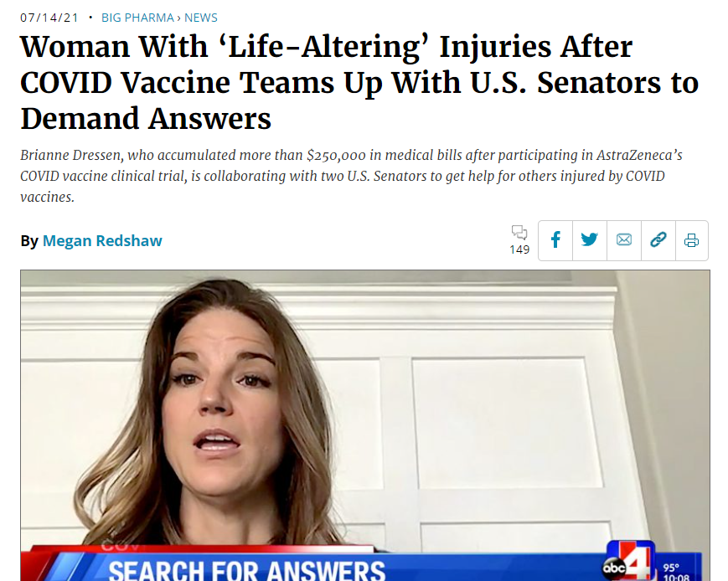
Task: Click the 'Life-Altering' Injuries headline
Action: [x=359, y=82]
